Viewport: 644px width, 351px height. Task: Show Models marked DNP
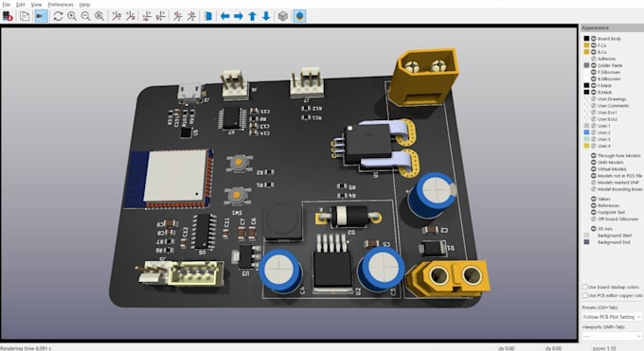[x=594, y=183]
